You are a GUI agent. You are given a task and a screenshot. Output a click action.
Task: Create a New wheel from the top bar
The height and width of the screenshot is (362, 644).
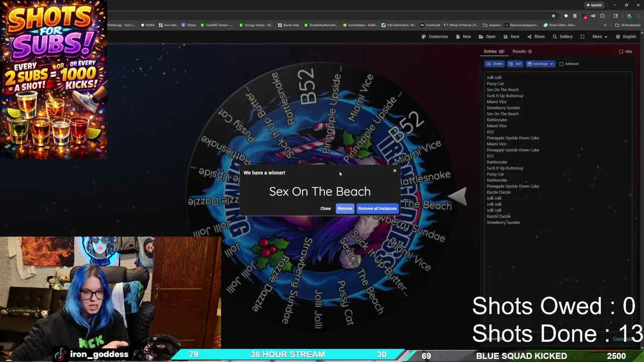[463, 37]
